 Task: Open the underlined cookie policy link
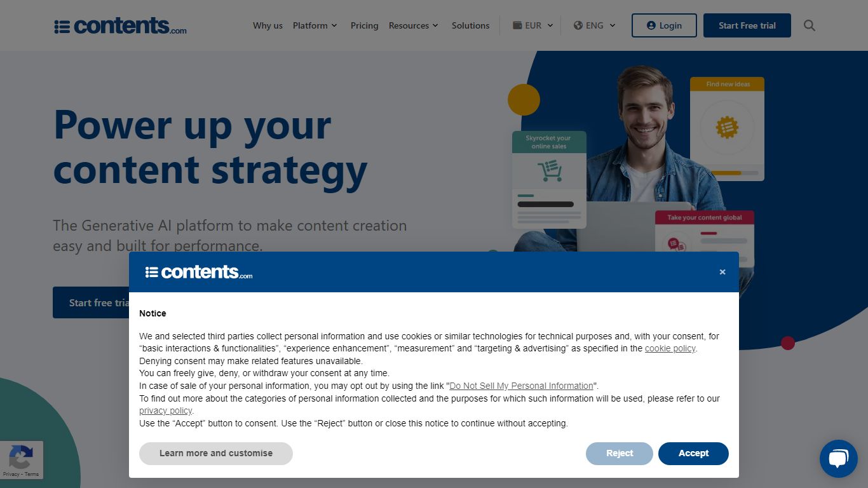(x=670, y=348)
